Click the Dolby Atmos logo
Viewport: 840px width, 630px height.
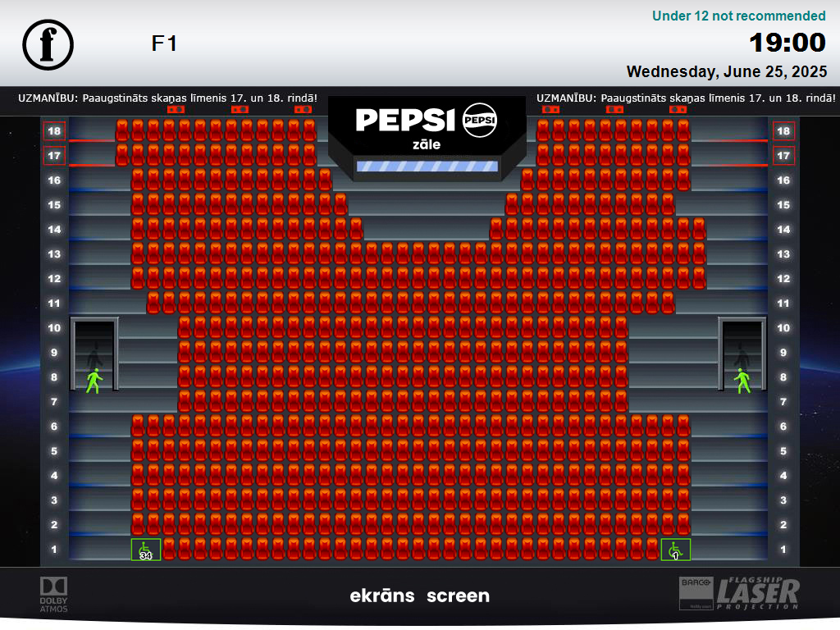click(53, 595)
